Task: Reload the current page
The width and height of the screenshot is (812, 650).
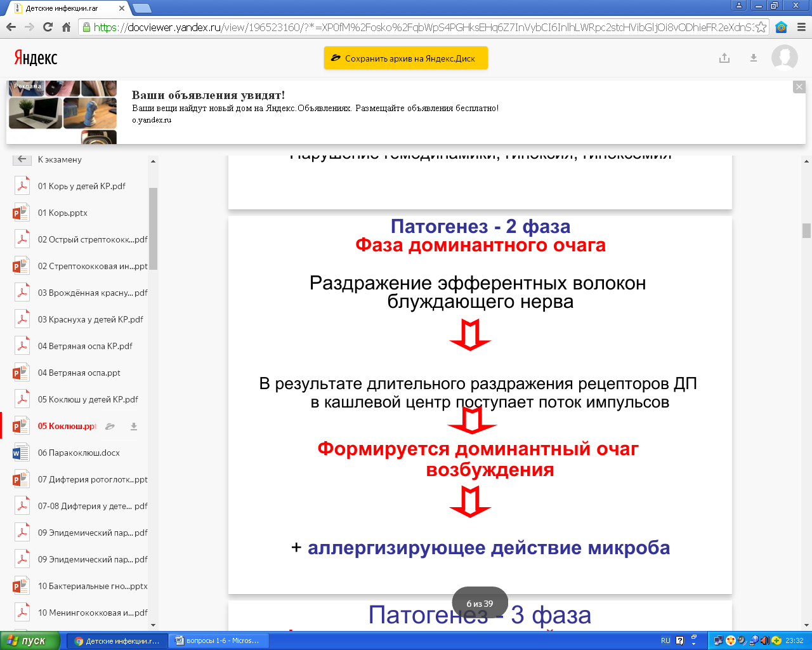Action: pyautogui.click(x=48, y=27)
